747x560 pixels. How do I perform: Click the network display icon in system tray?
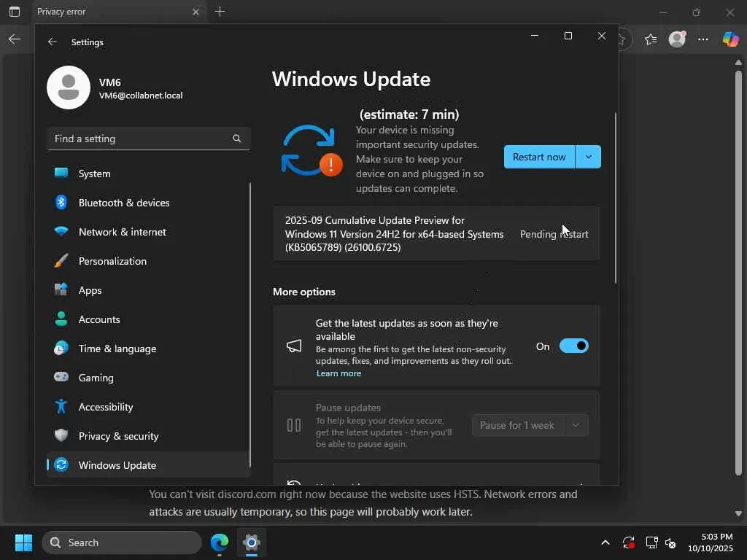click(651, 542)
